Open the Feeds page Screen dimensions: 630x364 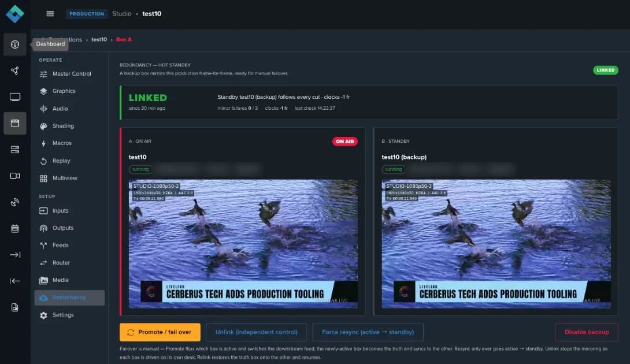pos(69,245)
